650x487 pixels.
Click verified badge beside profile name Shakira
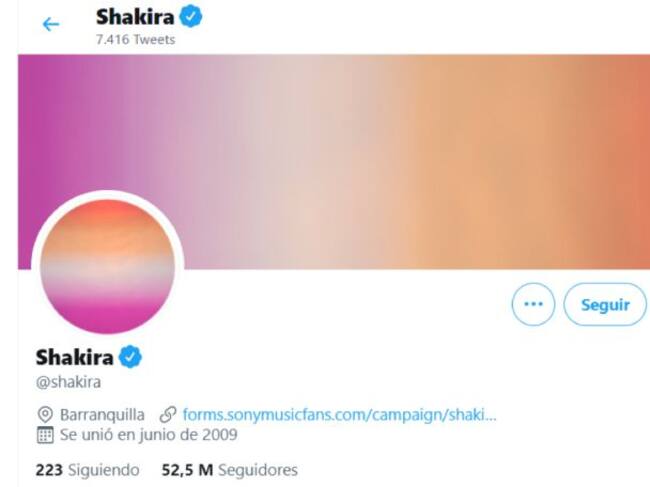130,356
